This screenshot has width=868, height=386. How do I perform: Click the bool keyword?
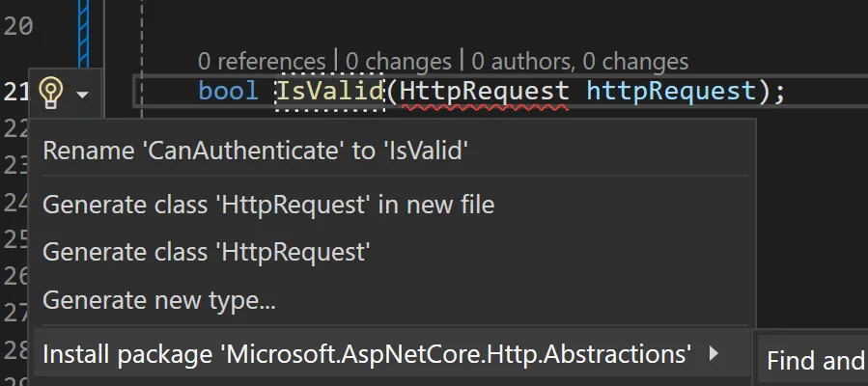click(228, 92)
